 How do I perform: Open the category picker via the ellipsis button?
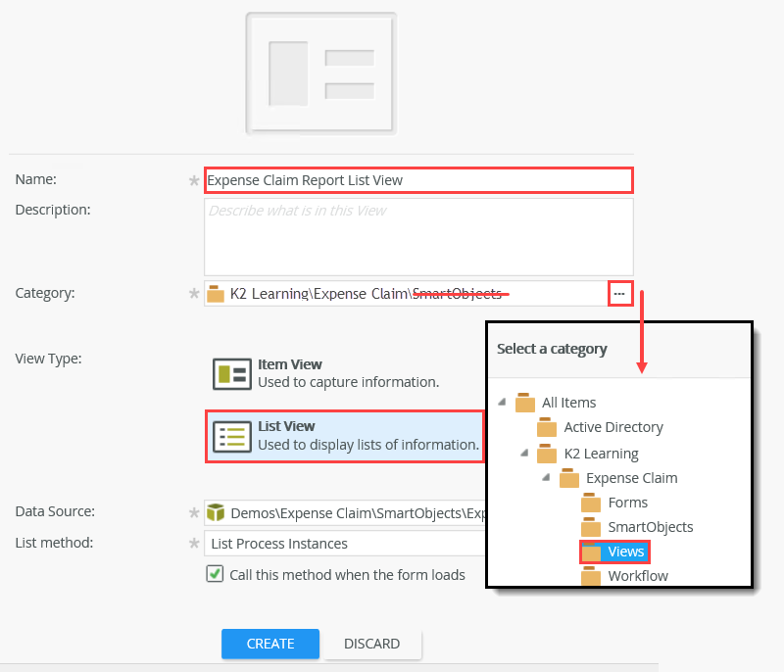pos(620,292)
